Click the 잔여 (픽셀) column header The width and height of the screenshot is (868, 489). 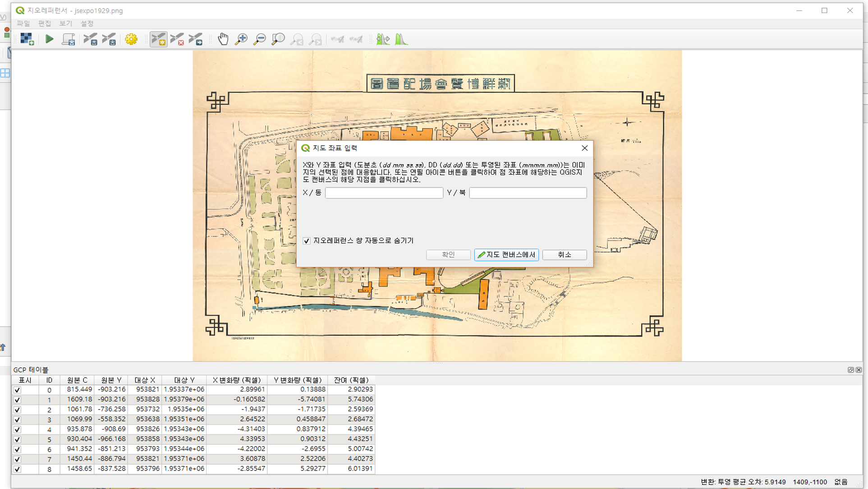point(351,380)
